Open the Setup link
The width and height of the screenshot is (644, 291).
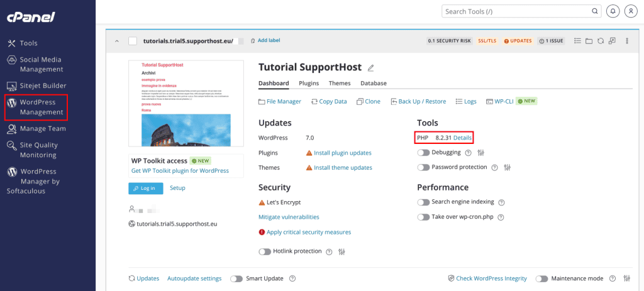(x=177, y=188)
